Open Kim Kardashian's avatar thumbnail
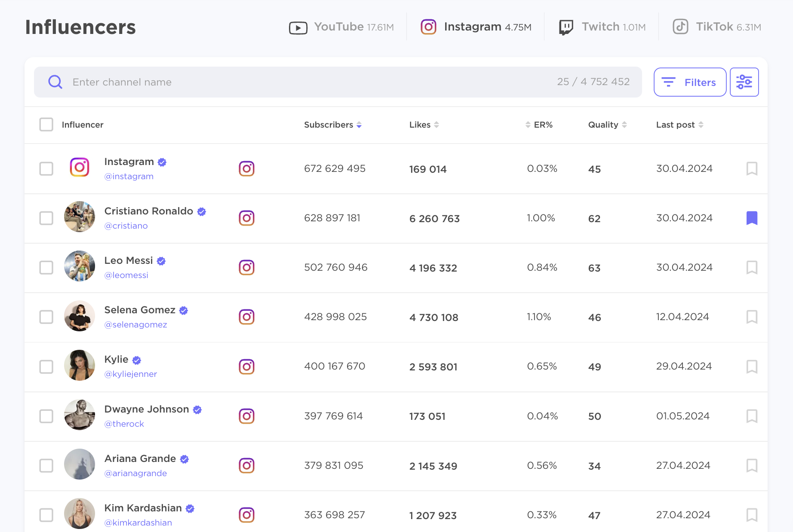 [x=80, y=514]
